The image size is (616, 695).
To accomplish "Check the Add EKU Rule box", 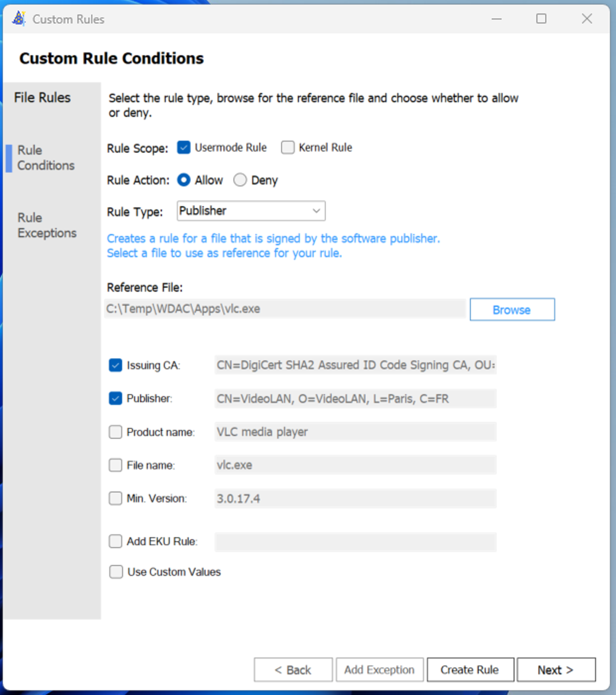I will [116, 542].
